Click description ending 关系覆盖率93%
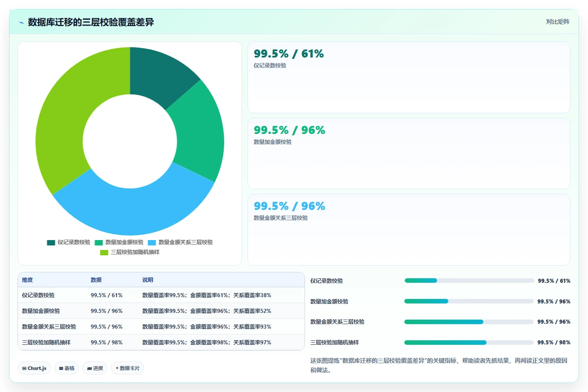The width and height of the screenshot is (588, 392). [x=207, y=327]
